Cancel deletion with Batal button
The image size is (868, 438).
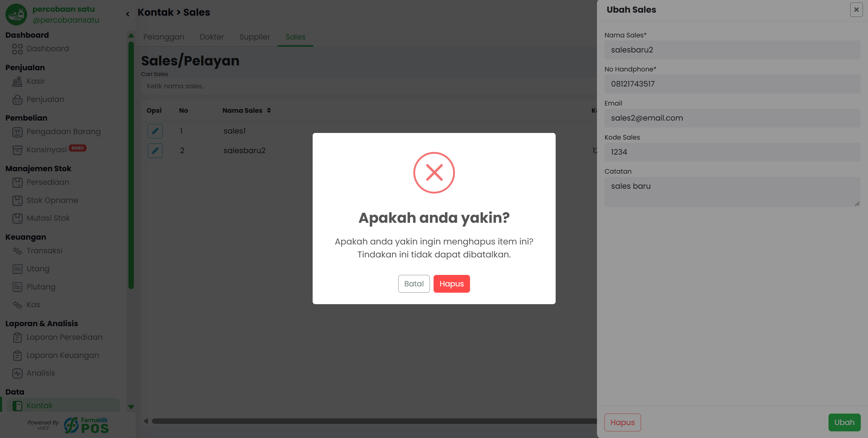pyautogui.click(x=414, y=284)
